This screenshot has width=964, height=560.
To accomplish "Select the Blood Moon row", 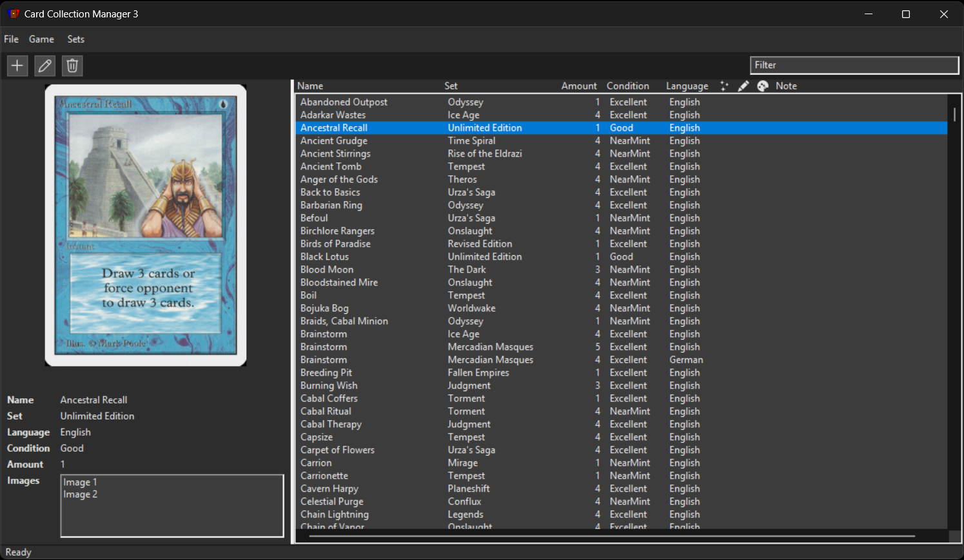I will click(x=622, y=269).
